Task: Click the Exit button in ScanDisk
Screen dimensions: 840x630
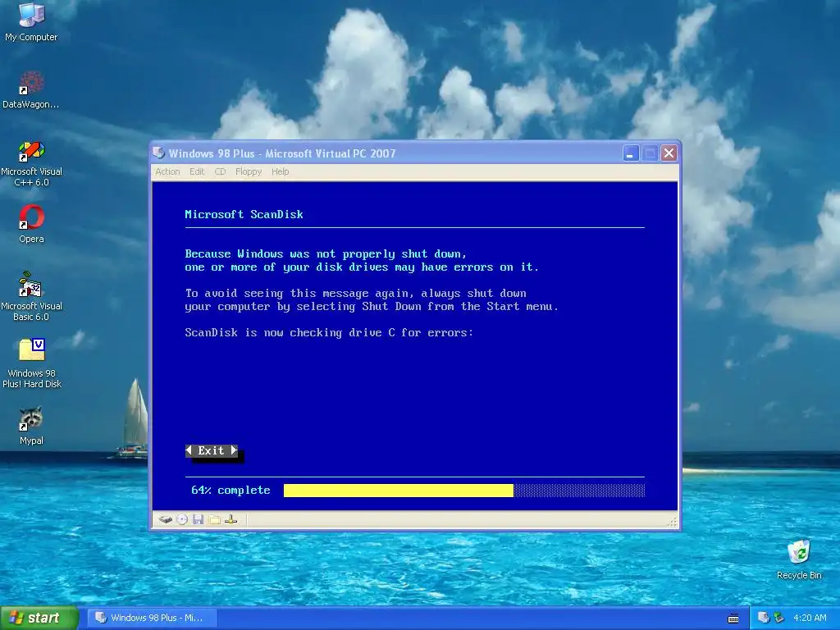Action: point(212,450)
